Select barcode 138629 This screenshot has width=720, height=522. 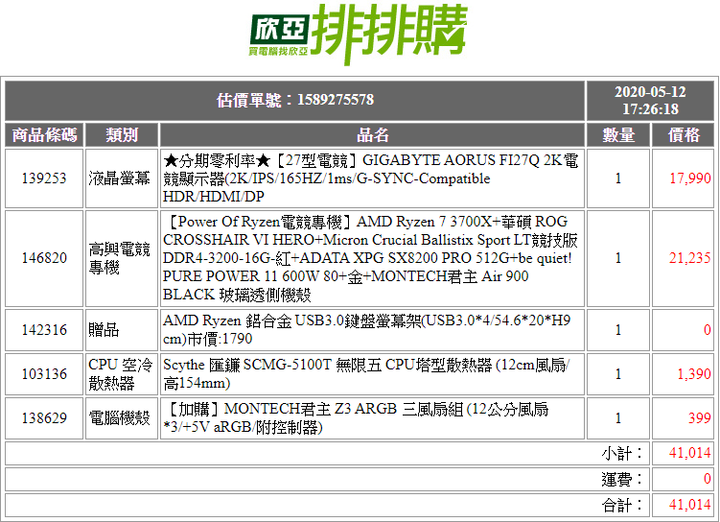[45, 418]
